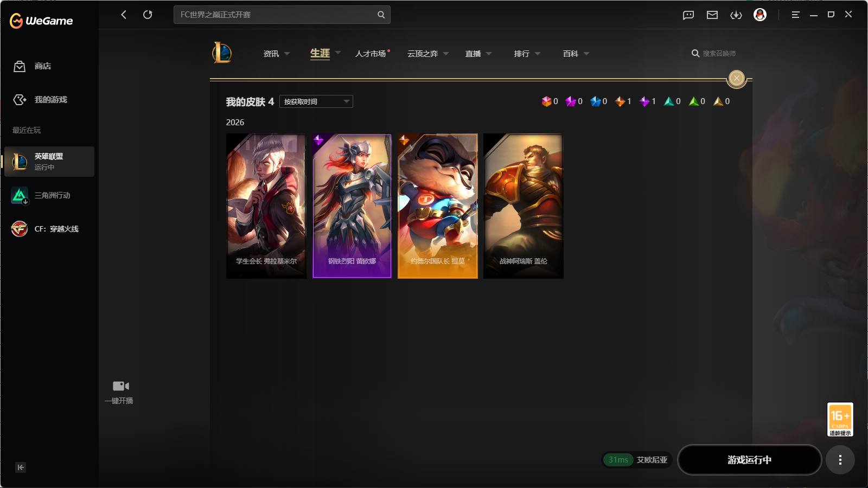Open the mail inbox icon
Screen dimensions: 868x488
coord(712,15)
